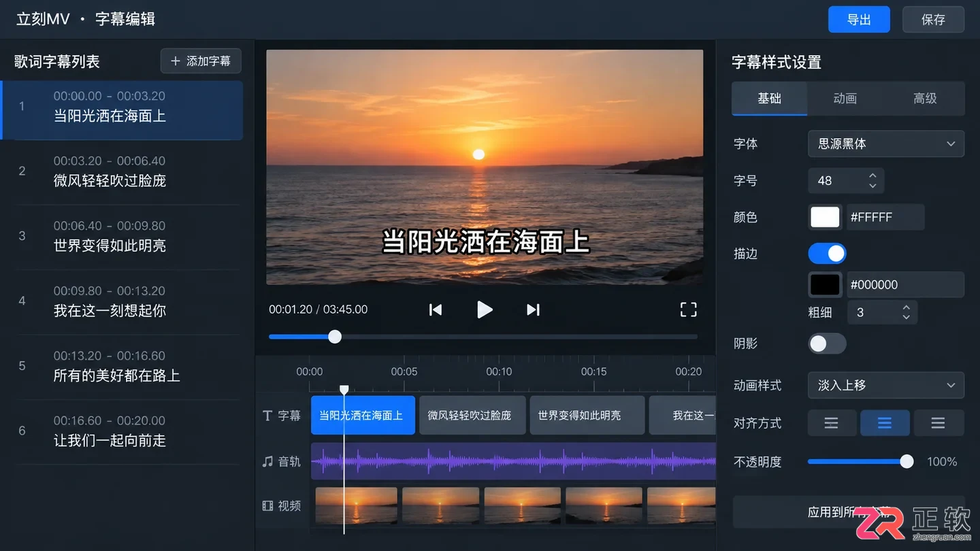
Task: Edit the #000000 stroke hex field
Action: (905, 284)
